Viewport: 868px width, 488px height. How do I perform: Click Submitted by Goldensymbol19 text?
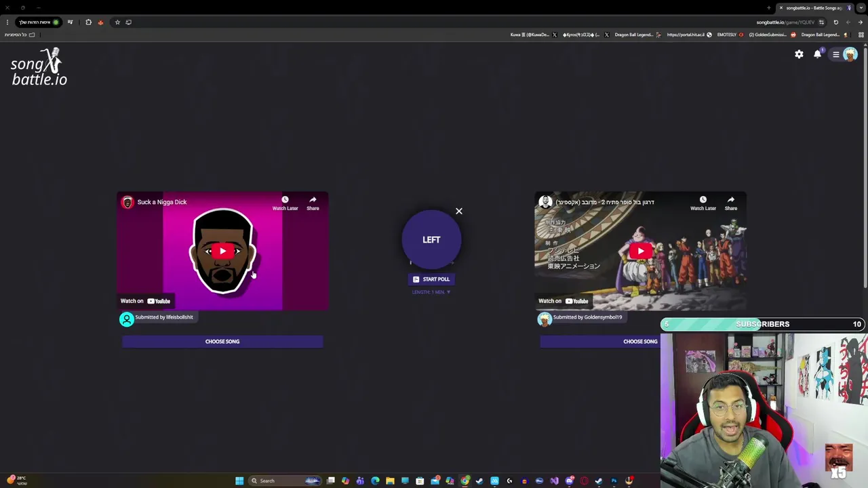click(587, 317)
